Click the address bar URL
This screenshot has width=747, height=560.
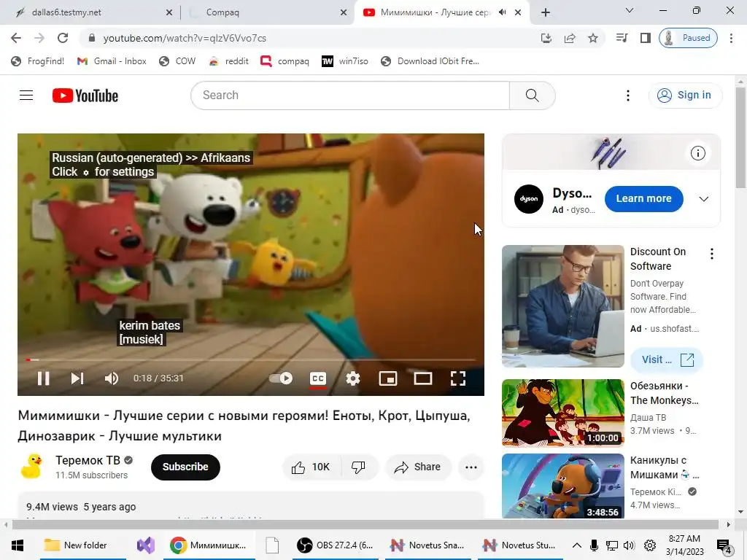tap(185, 38)
